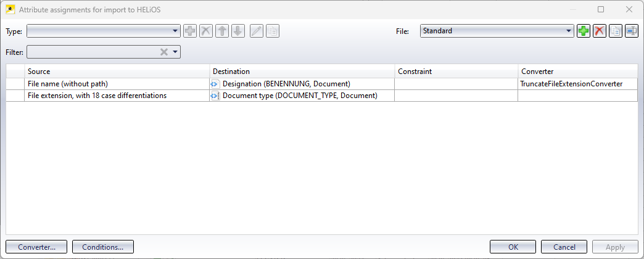Click the grey delete assignment X icon
This screenshot has height=259, width=644.
click(x=206, y=31)
